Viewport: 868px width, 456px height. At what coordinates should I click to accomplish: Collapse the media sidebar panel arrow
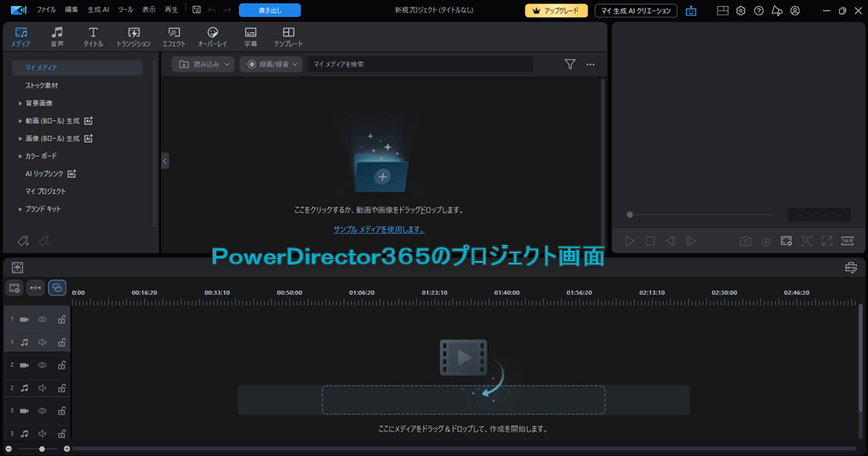tap(164, 161)
